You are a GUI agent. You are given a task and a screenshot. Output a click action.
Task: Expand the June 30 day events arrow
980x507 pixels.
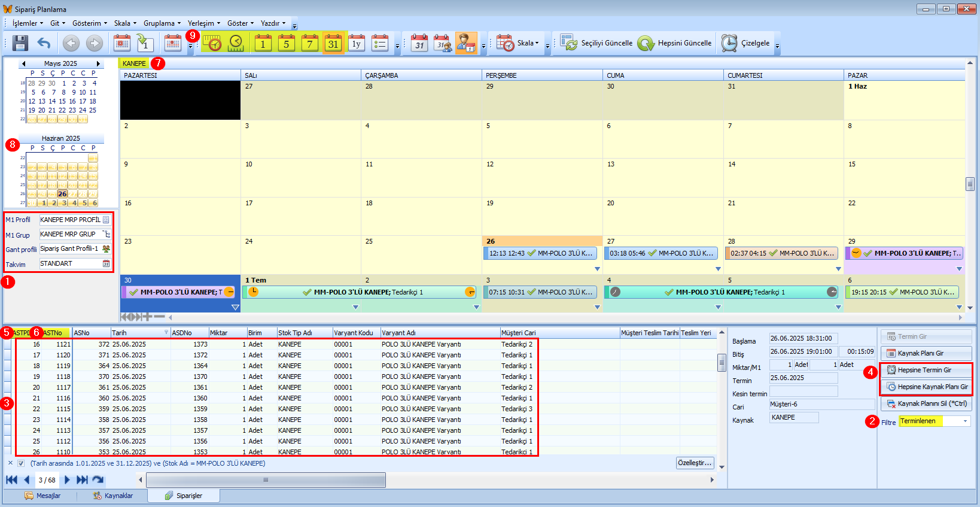point(235,307)
